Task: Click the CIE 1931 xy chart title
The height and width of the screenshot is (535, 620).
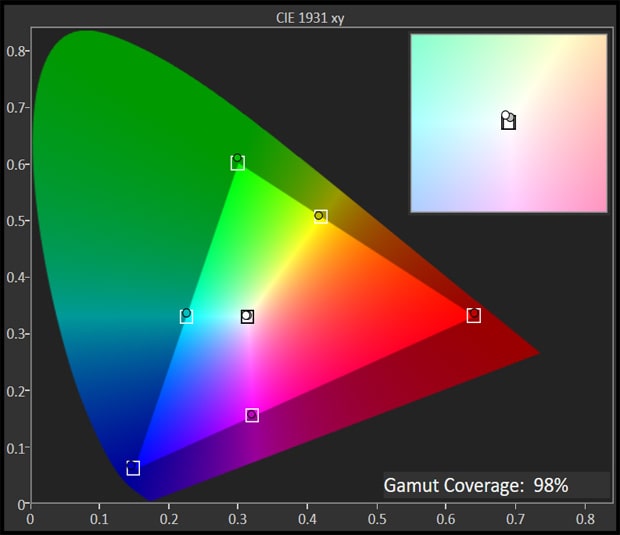Action: tap(309, 17)
